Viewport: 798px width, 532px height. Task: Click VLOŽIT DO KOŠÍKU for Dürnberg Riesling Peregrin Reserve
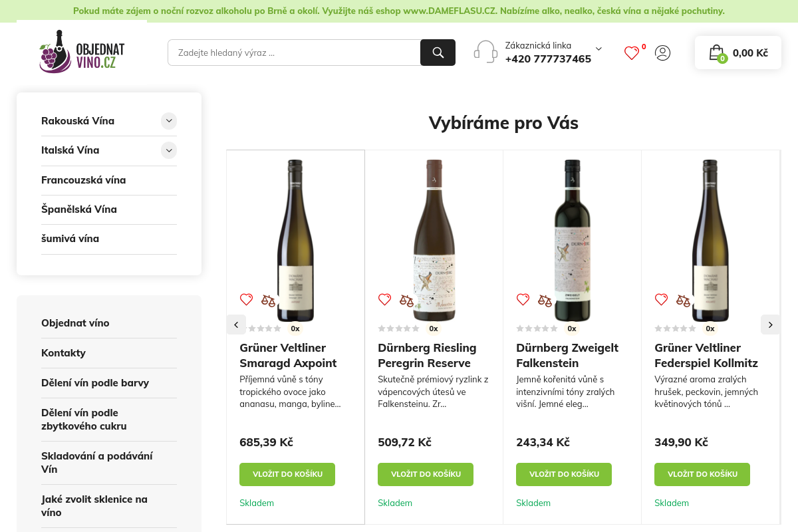click(426, 474)
